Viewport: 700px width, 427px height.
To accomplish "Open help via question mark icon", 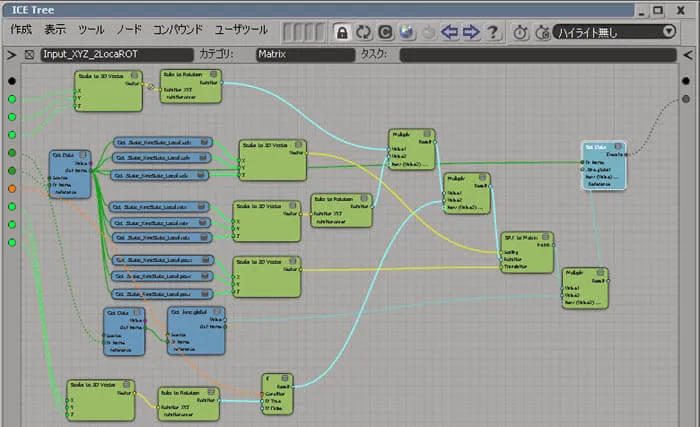I will tap(492, 32).
